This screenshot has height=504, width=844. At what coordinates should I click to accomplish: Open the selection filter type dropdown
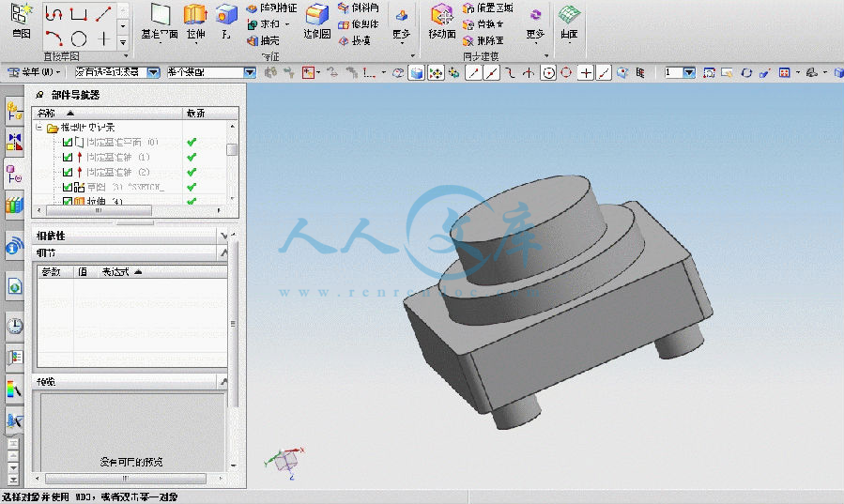tap(153, 72)
